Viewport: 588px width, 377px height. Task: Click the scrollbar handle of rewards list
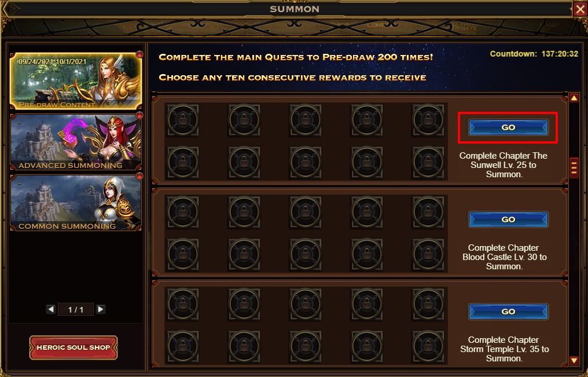[x=574, y=168]
